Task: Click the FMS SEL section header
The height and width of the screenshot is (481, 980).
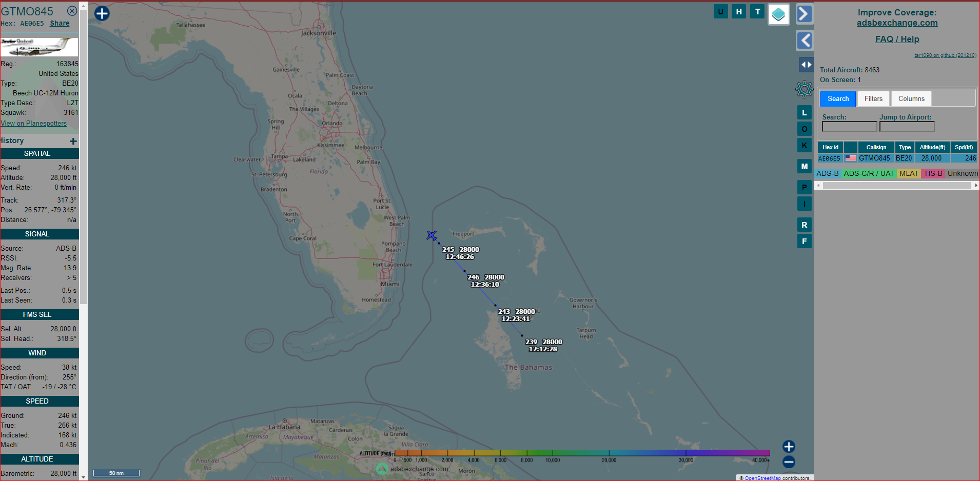Action: (40, 314)
